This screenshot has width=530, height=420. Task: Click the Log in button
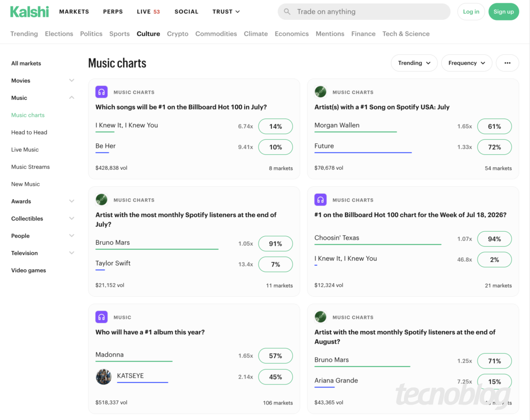click(x=471, y=11)
